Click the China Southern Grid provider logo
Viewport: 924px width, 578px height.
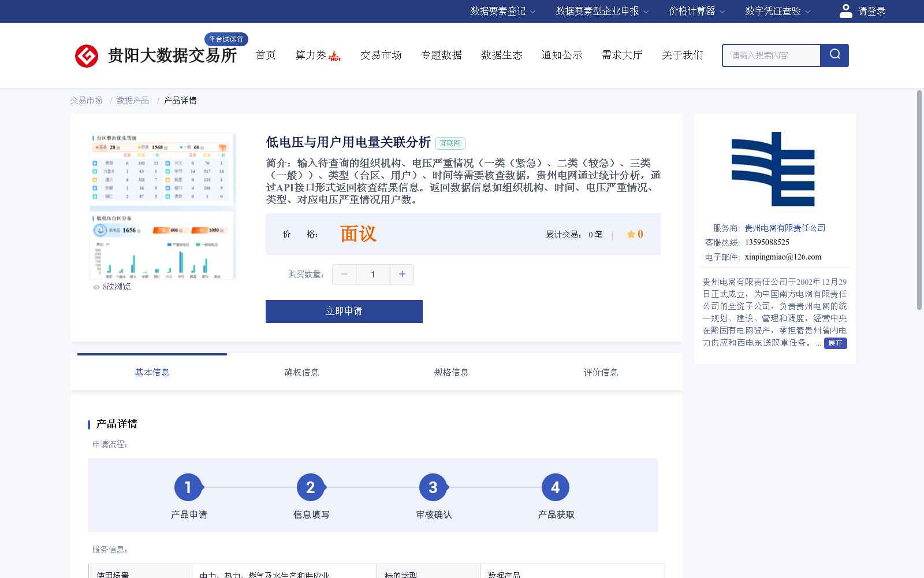[773, 169]
